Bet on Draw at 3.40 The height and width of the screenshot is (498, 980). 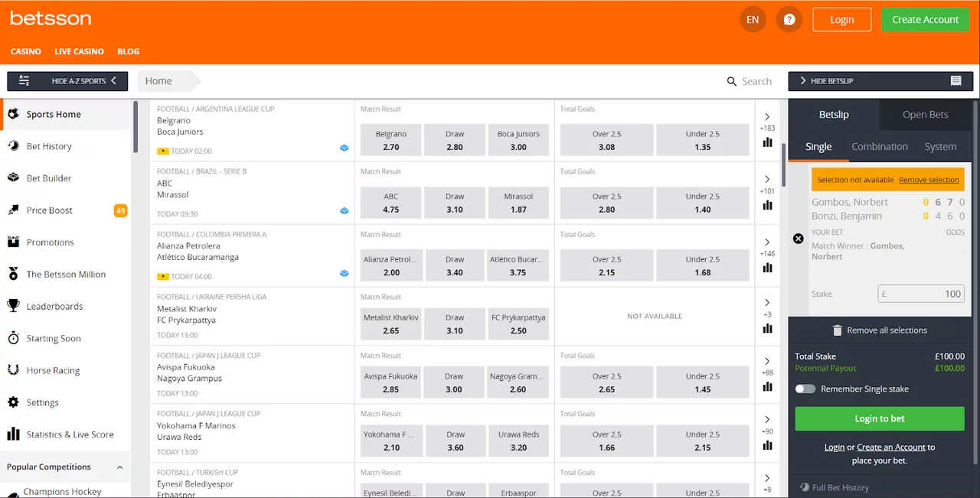pos(455,265)
